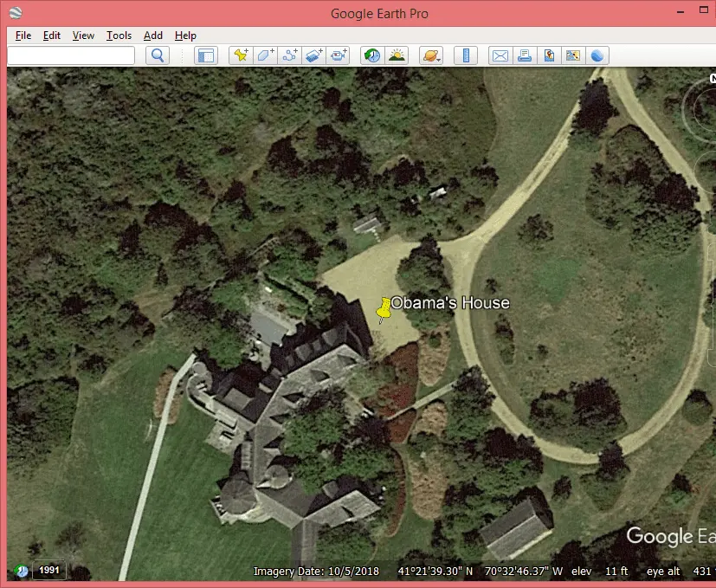Viewport: 716px width, 588px height.
Task: Select the Obama's House placemark pin
Action: (384, 309)
